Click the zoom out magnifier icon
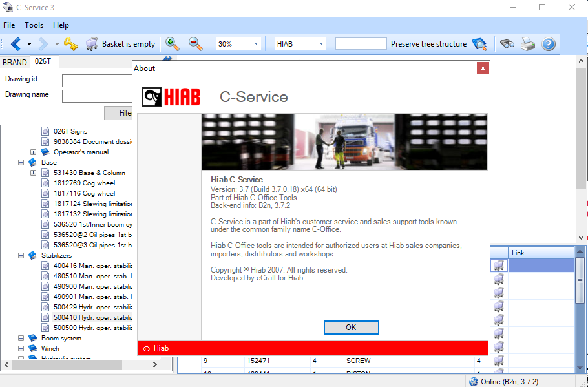The image size is (588, 387). (x=196, y=44)
